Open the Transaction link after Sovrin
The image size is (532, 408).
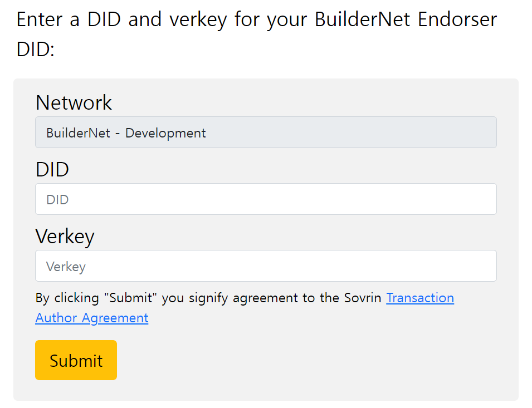coord(420,298)
